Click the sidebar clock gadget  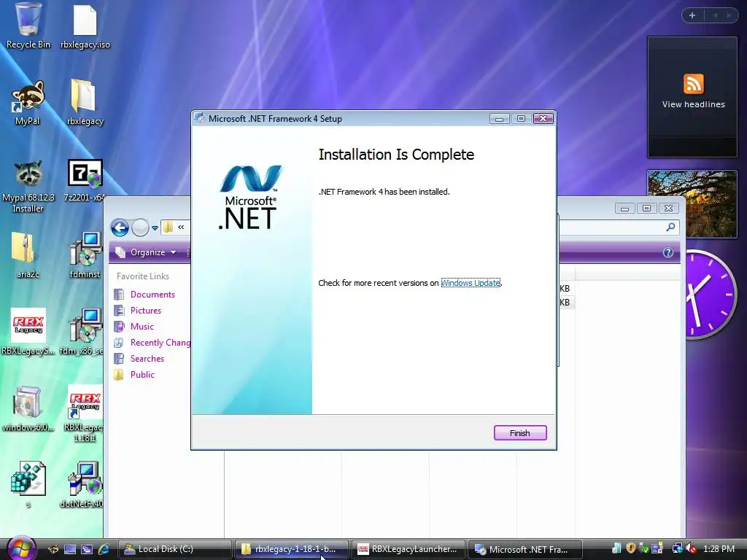tap(711, 295)
